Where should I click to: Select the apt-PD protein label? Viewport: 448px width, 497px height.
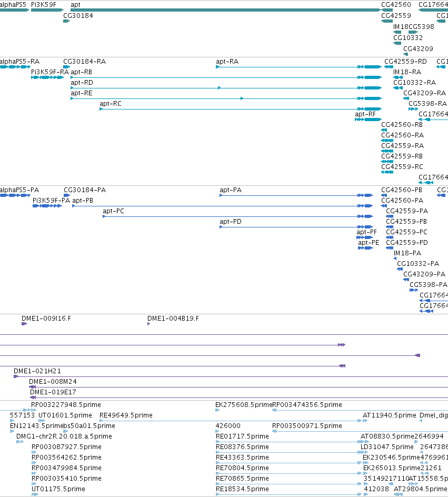click(x=231, y=221)
